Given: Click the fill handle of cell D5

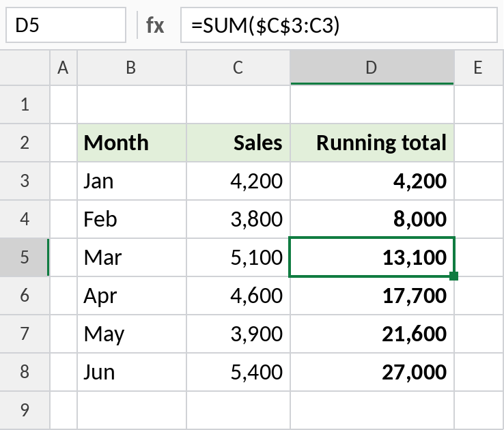Looking at the screenshot, I should [x=454, y=276].
